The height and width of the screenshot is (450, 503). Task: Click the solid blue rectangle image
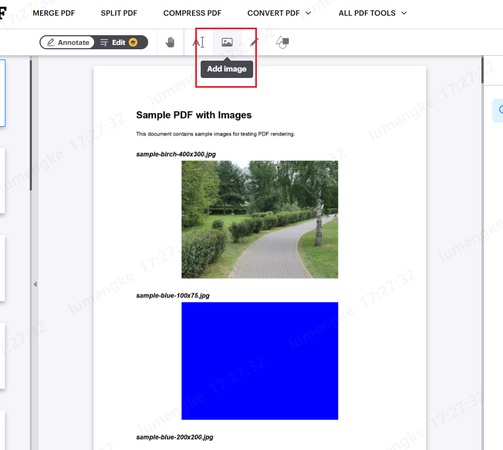[260, 361]
